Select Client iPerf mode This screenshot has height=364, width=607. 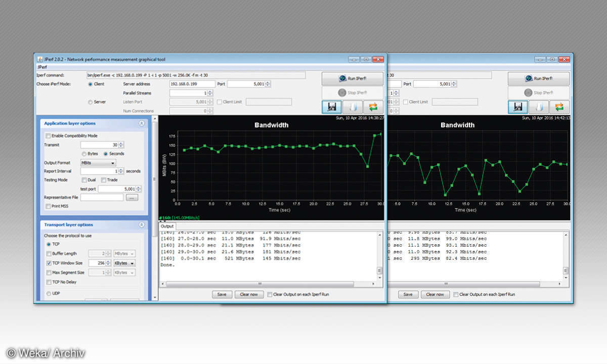tap(91, 84)
